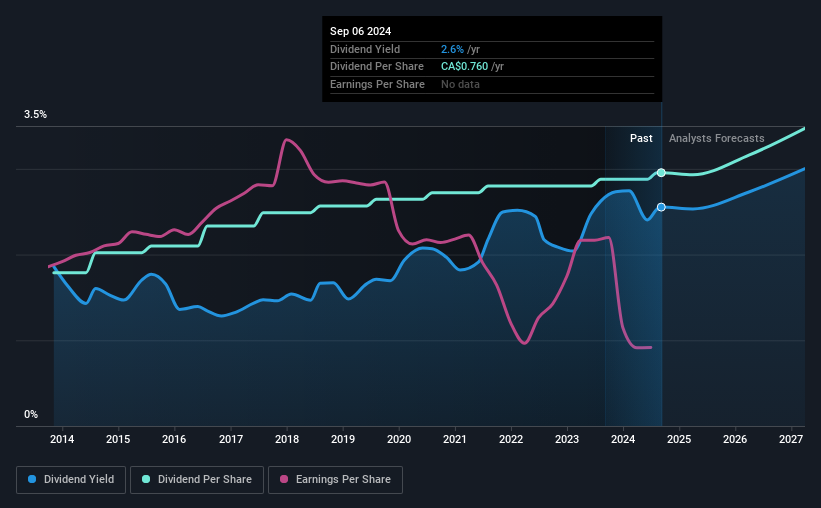Click the No data earnings value
Viewport: 821px width, 508px height.
tap(460, 84)
